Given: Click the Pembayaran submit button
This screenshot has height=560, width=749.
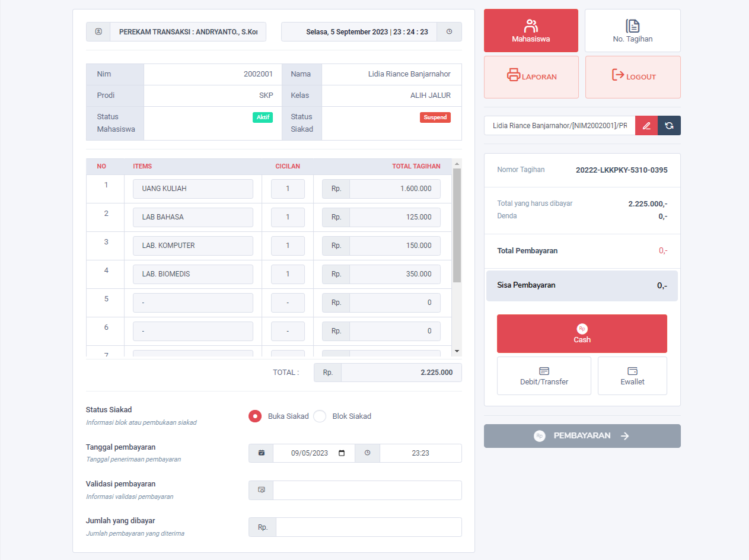Looking at the screenshot, I should (x=582, y=436).
